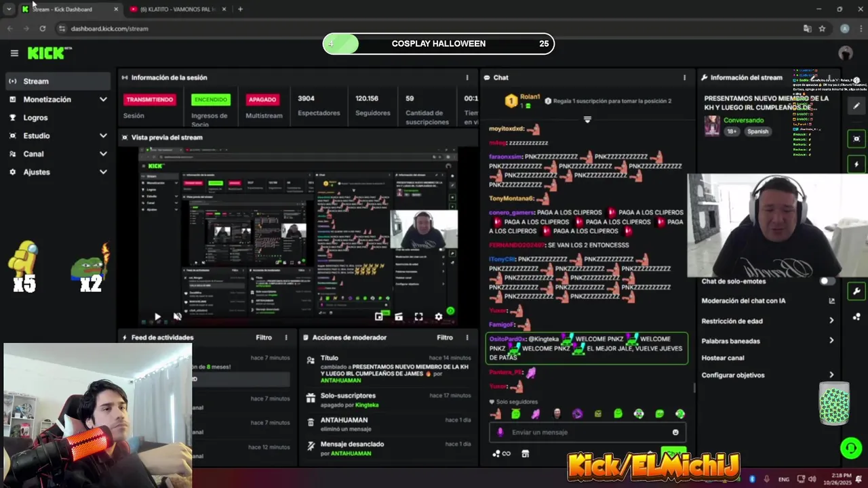Click the APAGADO multistream badge
This screenshot has height=488, width=868.
click(x=262, y=100)
